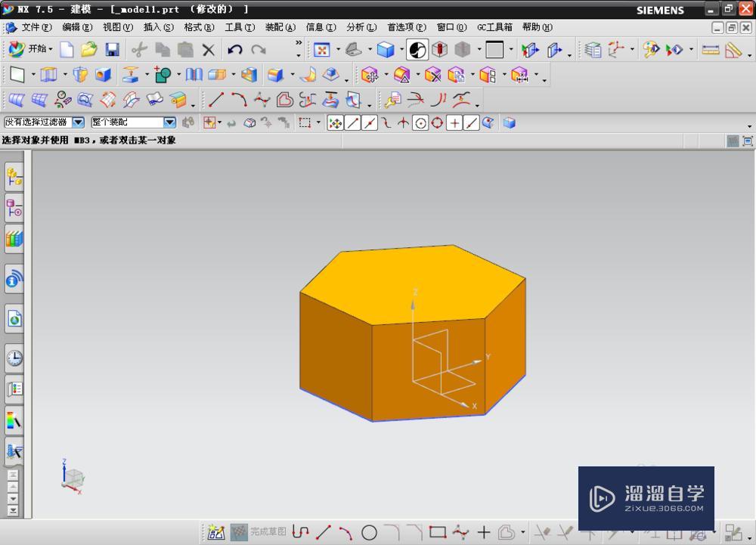Open the Part Navigator sidebar tab
Image resolution: width=756 pixels, height=545 pixels.
point(14,209)
